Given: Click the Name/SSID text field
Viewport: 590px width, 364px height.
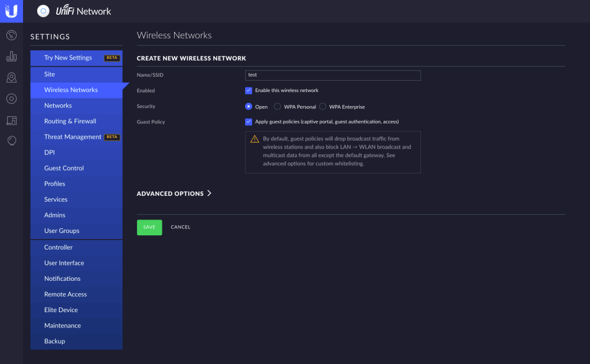Looking at the screenshot, I should [333, 76].
